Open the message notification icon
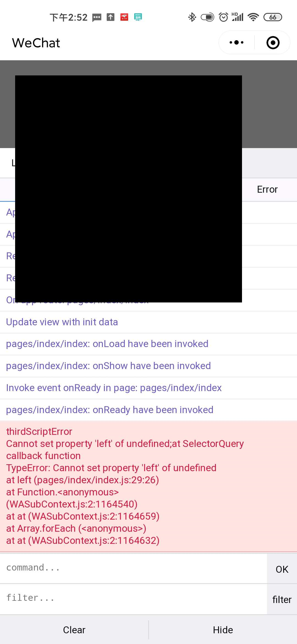Image resolution: width=297 pixels, height=644 pixels. [x=97, y=18]
